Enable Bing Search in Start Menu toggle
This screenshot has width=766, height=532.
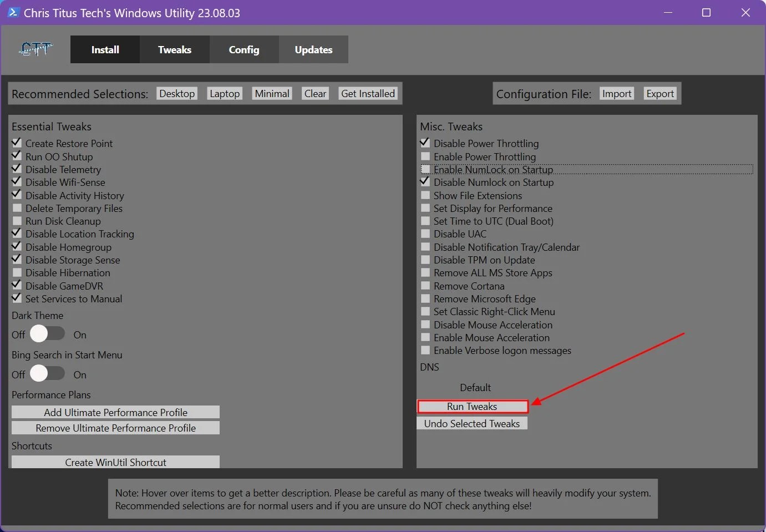click(x=47, y=374)
